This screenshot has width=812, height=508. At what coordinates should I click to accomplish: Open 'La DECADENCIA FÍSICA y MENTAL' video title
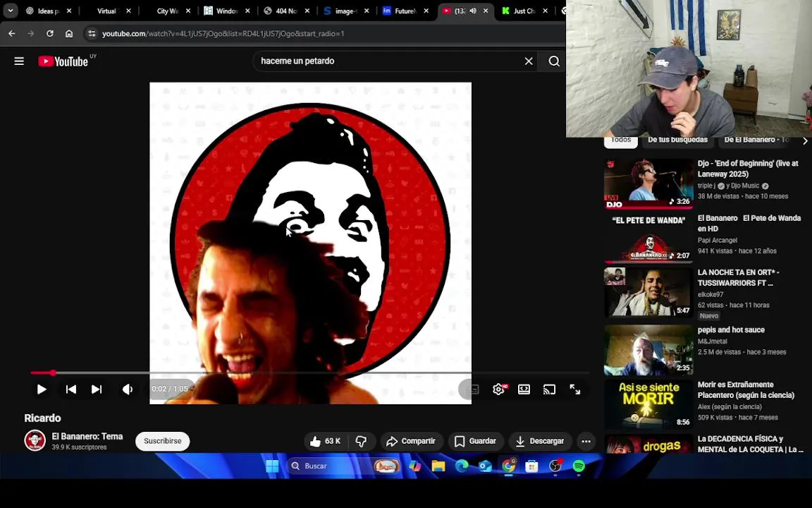pos(751,445)
